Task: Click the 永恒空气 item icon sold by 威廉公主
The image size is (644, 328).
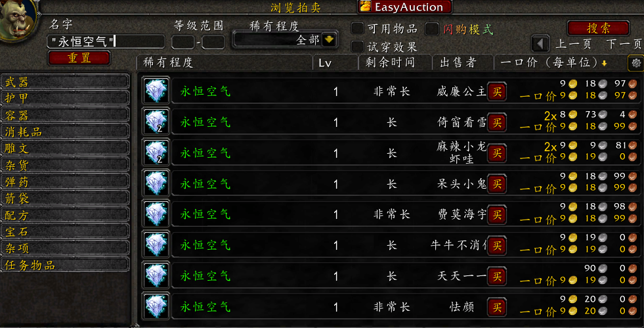Action: 156,91
